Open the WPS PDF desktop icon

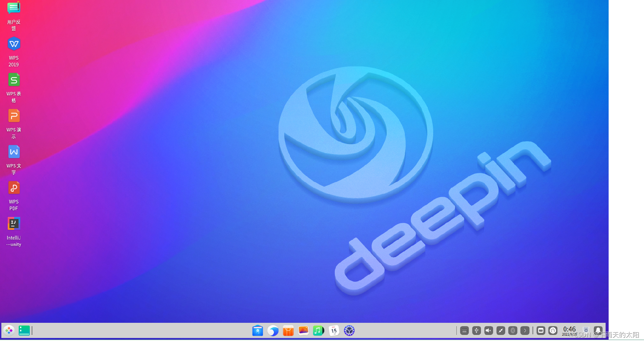14,188
